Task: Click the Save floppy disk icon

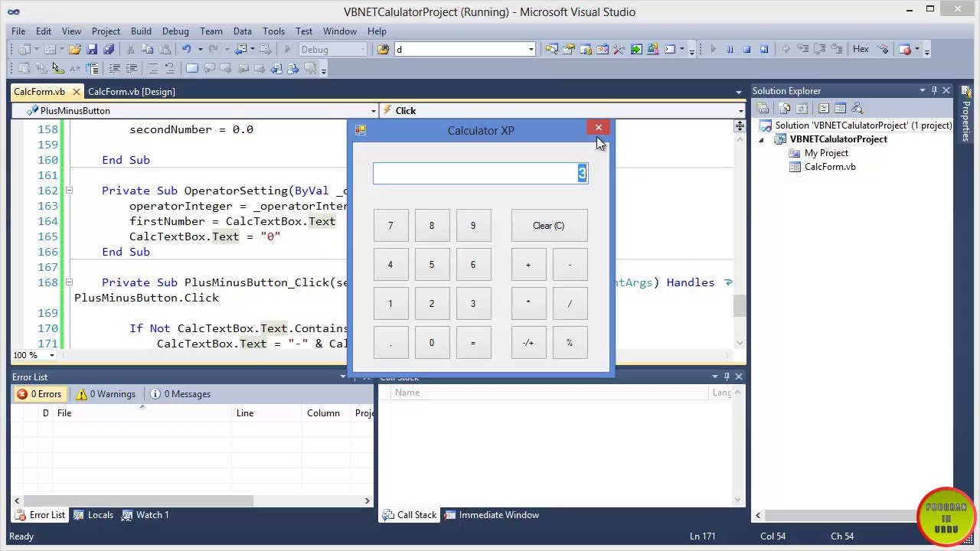Action: coord(92,49)
